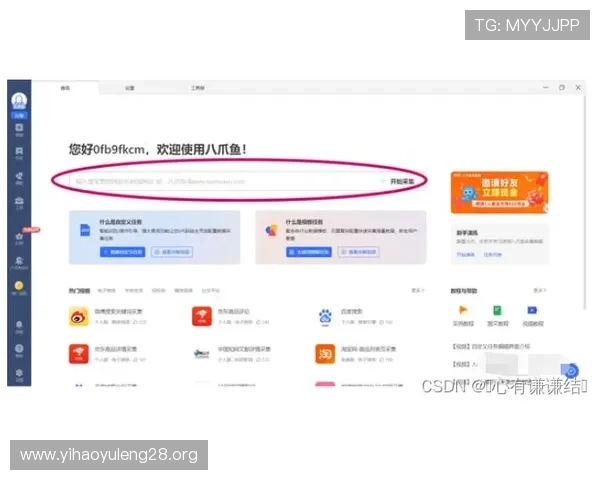The image size is (600, 480).
Task: Click outlined secondary button in custom task card
Action: pyautogui.click(x=172, y=252)
